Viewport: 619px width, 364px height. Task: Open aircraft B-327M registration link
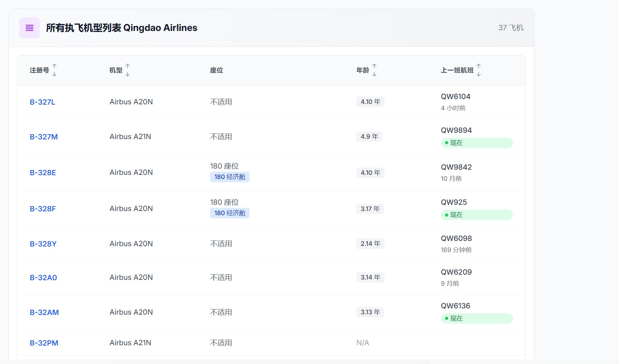[x=44, y=137]
